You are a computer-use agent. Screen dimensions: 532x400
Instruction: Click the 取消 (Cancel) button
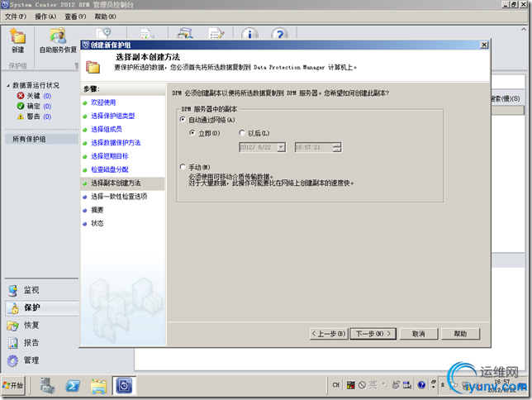click(419, 334)
